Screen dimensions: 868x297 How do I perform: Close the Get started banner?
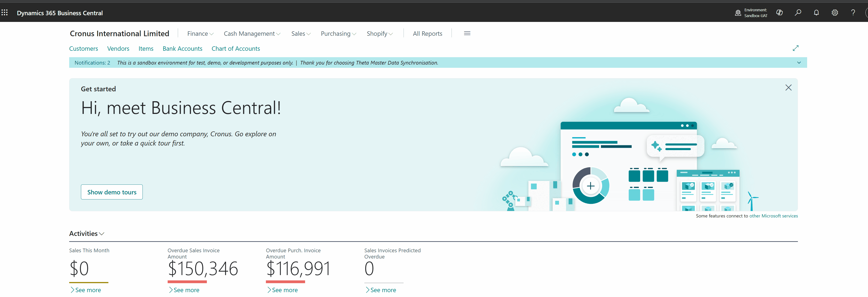[x=788, y=88]
